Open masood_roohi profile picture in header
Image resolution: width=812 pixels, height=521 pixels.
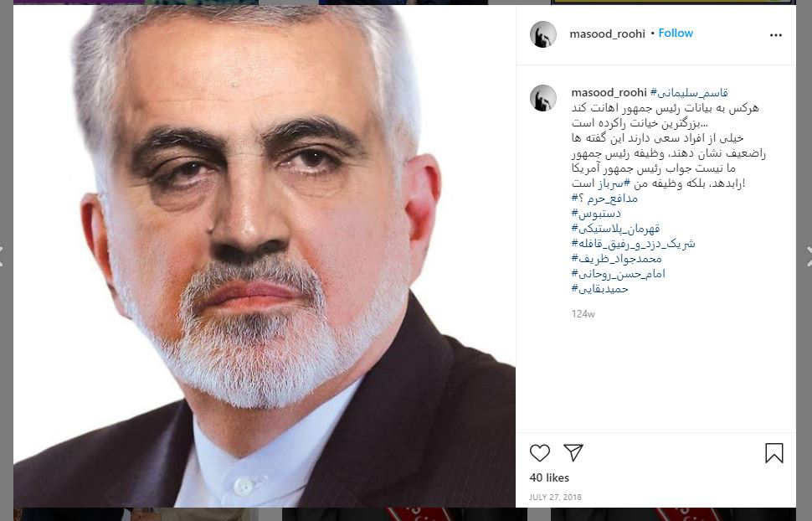[542, 34]
